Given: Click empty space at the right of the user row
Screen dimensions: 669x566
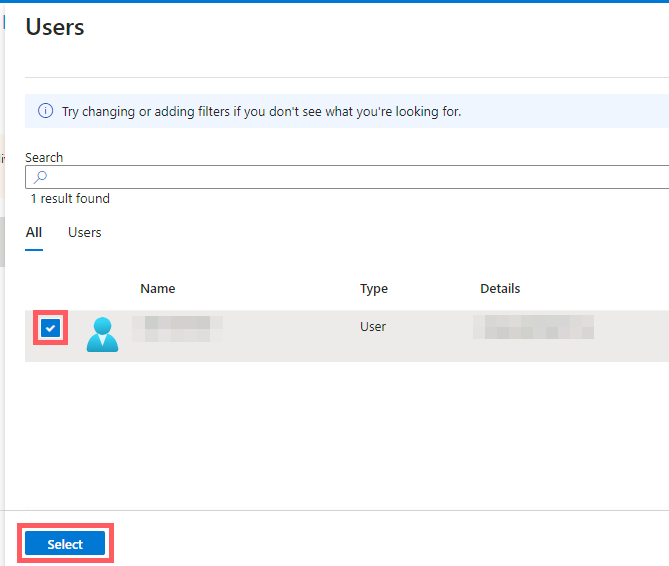Looking at the screenshot, I should [x=635, y=335].
